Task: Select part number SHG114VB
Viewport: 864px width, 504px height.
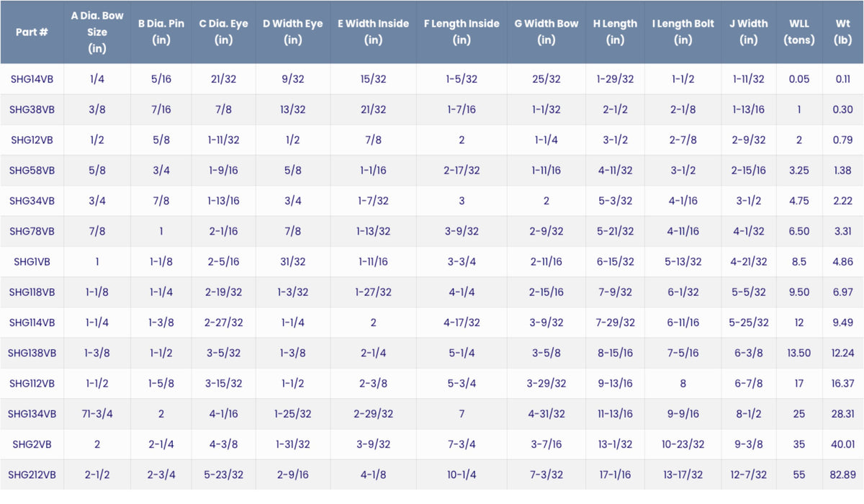Action: [32, 323]
